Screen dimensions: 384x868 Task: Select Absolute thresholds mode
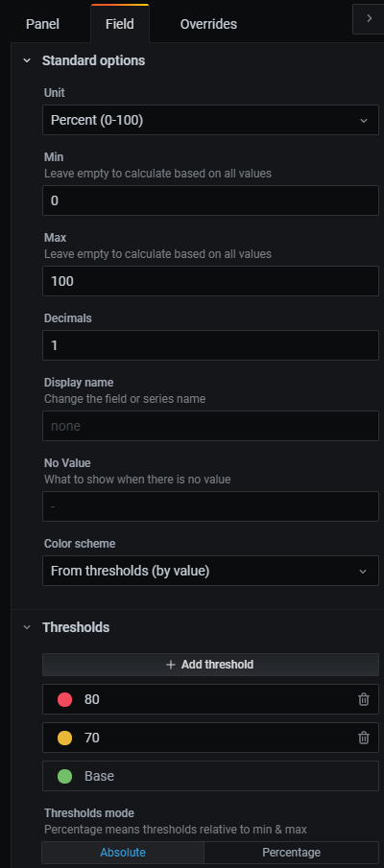(x=123, y=852)
